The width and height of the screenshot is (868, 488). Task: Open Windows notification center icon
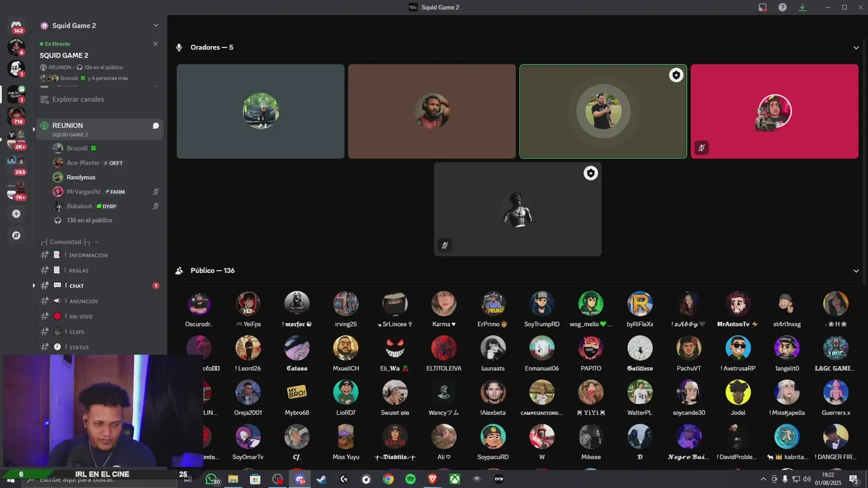[x=854, y=479]
